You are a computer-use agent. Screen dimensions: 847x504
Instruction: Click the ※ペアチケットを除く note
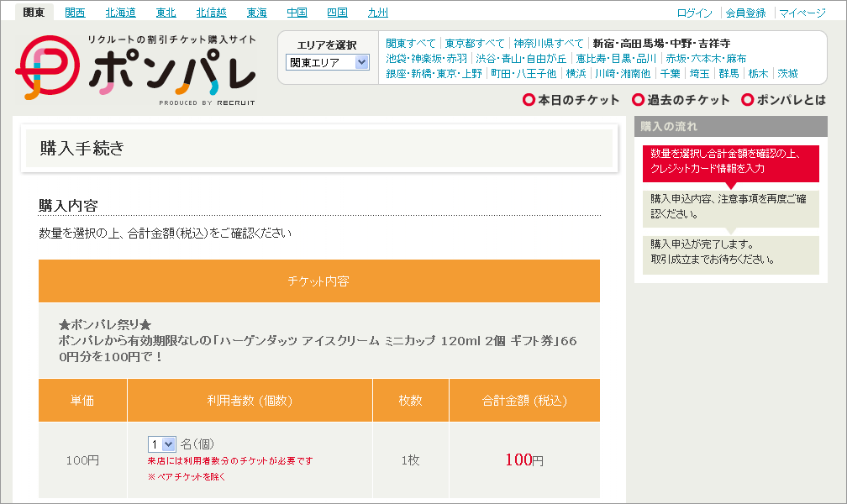(x=187, y=477)
